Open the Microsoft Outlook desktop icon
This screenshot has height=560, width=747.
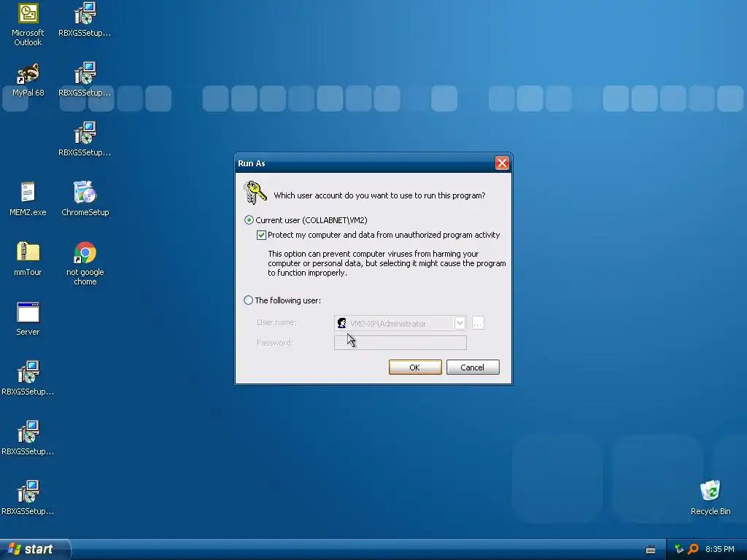[28, 25]
